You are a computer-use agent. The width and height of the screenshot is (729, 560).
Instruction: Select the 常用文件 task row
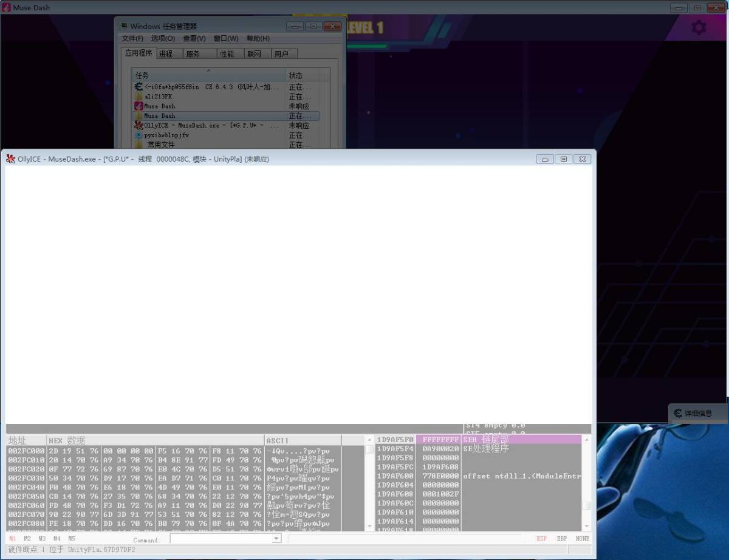pyautogui.click(x=226, y=145)
